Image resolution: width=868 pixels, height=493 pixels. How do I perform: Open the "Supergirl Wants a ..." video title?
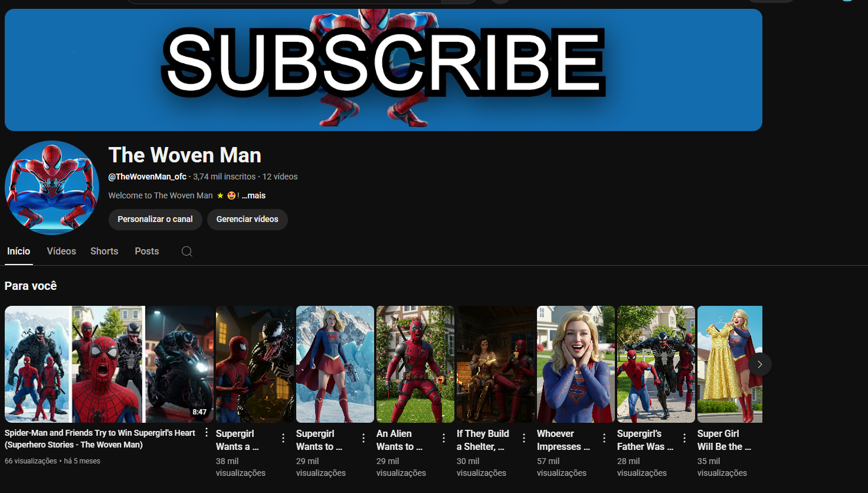[237, 440]
